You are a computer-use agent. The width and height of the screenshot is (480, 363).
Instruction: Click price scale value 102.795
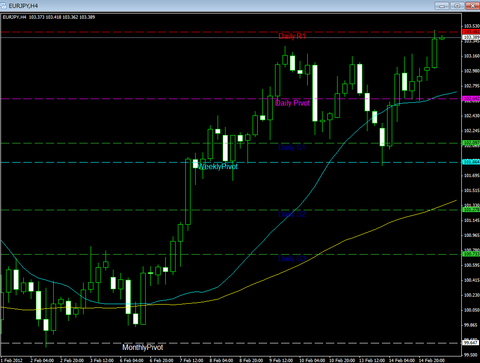472,86
